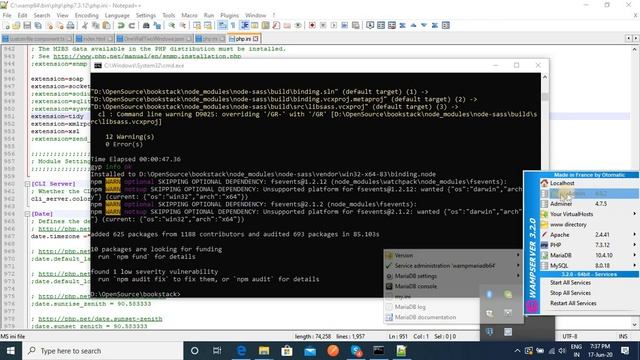Open the Edit menu

coord(22,15)
